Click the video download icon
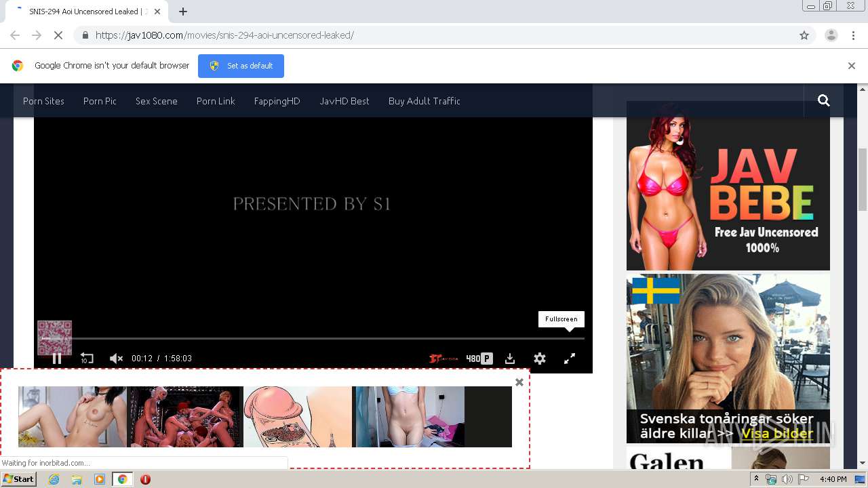 click(510, 359)
